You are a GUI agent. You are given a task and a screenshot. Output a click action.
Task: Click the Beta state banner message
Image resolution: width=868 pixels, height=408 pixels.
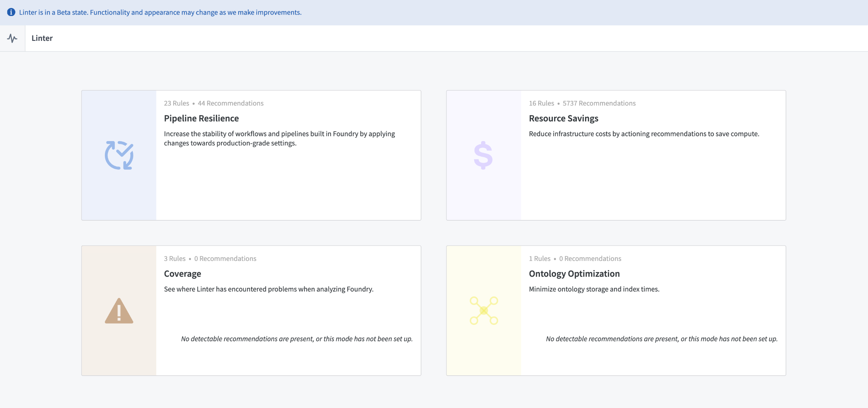point(160,12)
